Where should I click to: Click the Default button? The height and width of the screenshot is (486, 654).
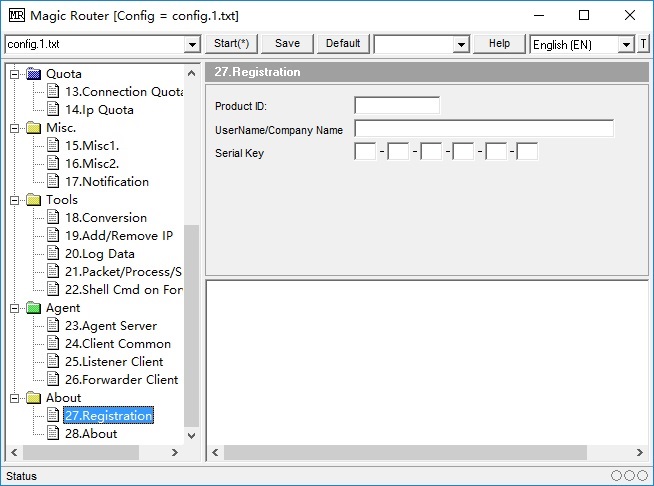pos(343,44)
